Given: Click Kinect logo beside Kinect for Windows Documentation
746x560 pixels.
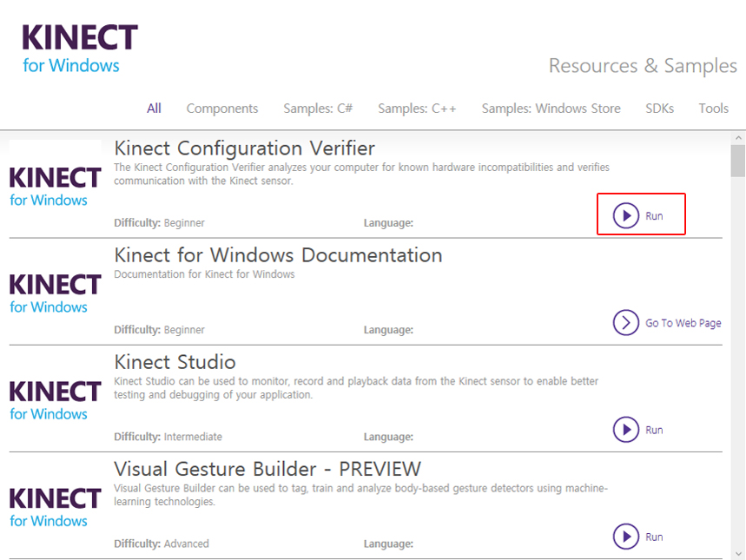Looking at the screenshot, I should (56, 293).
